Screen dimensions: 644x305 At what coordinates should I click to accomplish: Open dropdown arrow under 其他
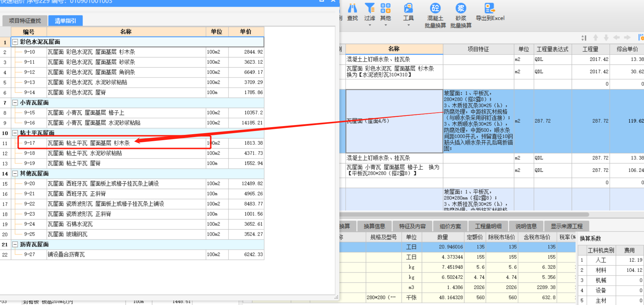[385, 25]
